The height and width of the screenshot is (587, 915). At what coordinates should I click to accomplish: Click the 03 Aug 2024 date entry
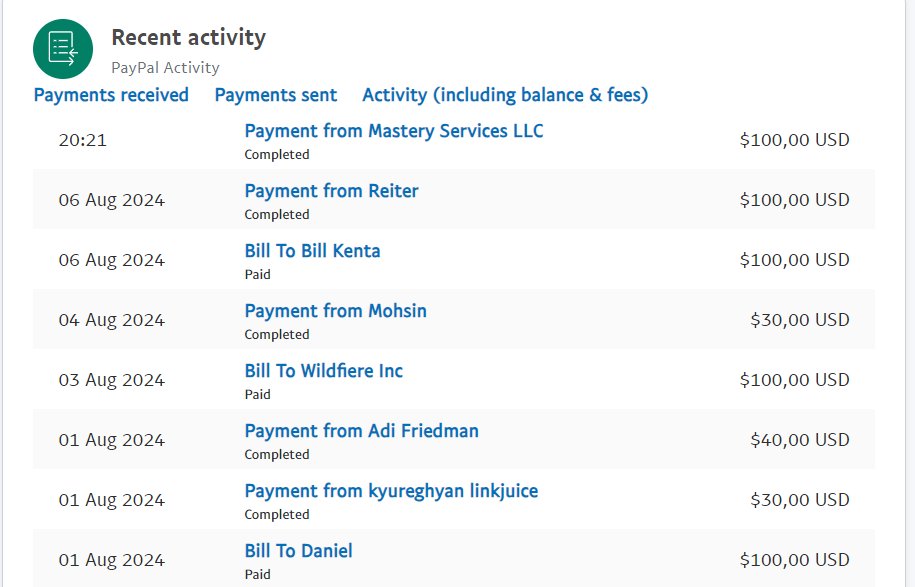pyautogui.click(x=111, y=380)
